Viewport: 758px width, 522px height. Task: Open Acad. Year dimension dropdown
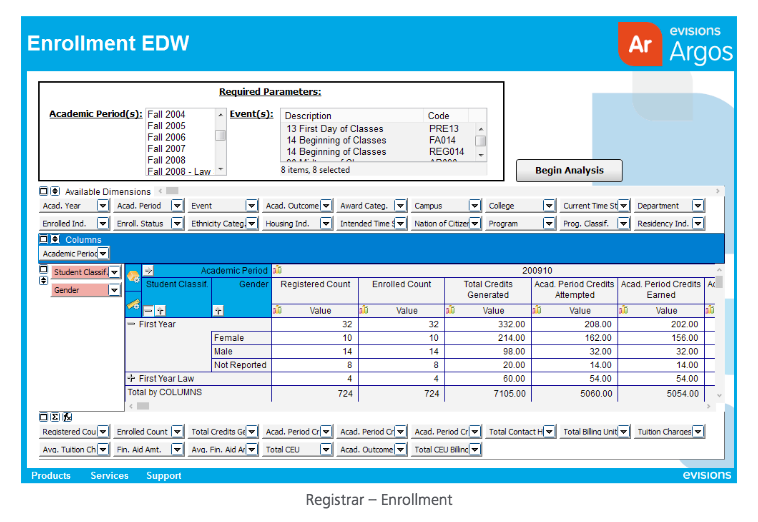[x=103, y=205]
